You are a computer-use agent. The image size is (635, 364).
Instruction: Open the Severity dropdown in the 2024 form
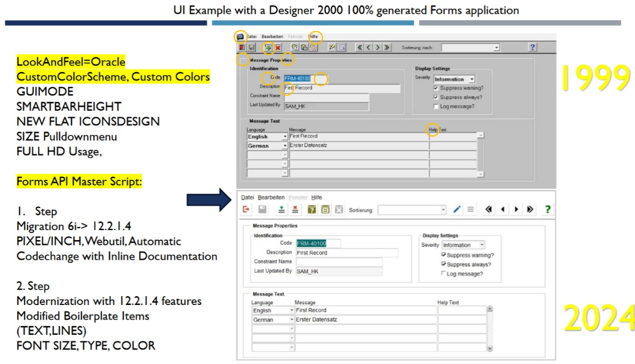coord(482,245)
